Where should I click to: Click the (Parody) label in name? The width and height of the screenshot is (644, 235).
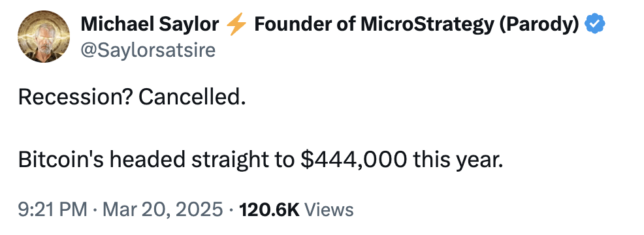pyautogui.click(x=538, y=25)
